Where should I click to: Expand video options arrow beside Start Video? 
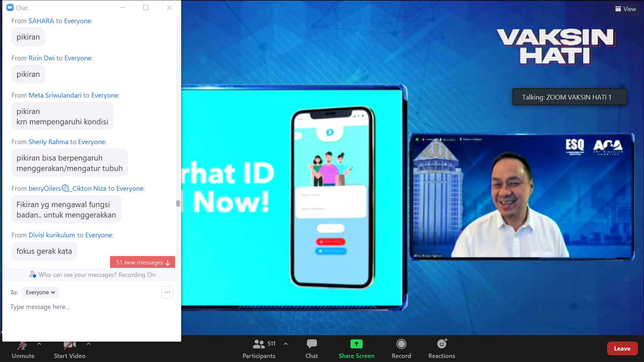pos(89,344)
